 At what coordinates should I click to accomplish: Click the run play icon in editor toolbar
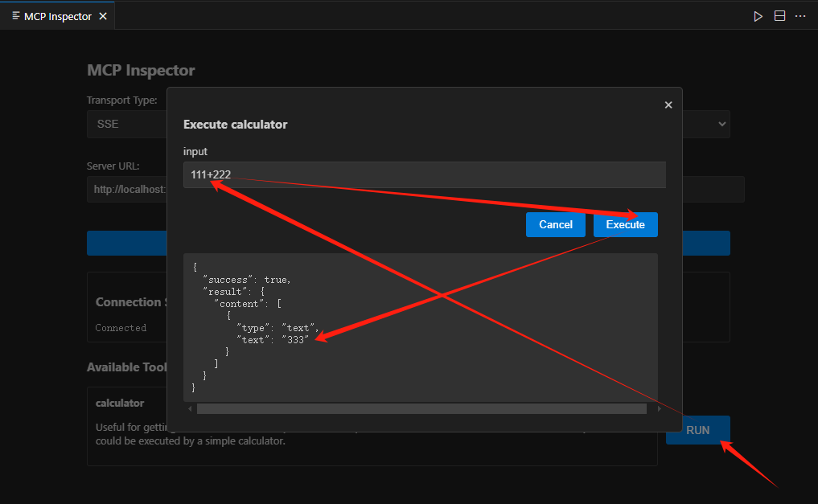pyautogui.click(x=758, y=16)
